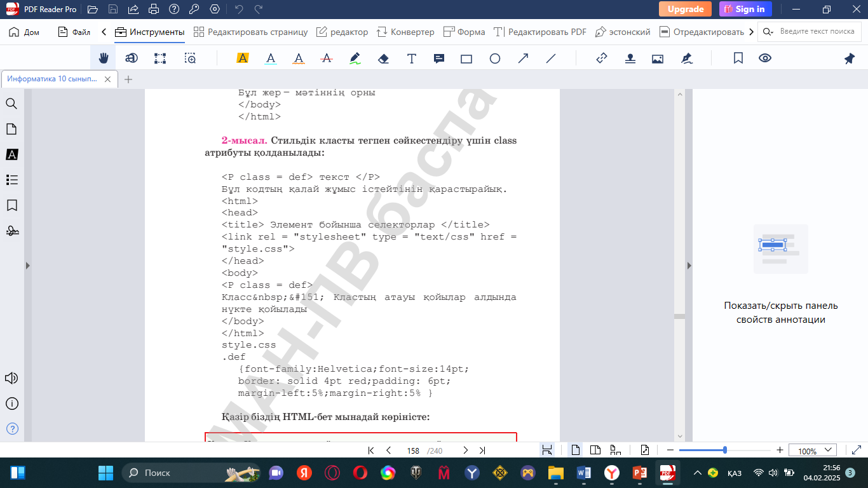Switch to Редактировать страницу tab
Image resolution: width=868 pixels, height=488 pixels.
coord(250,32)
